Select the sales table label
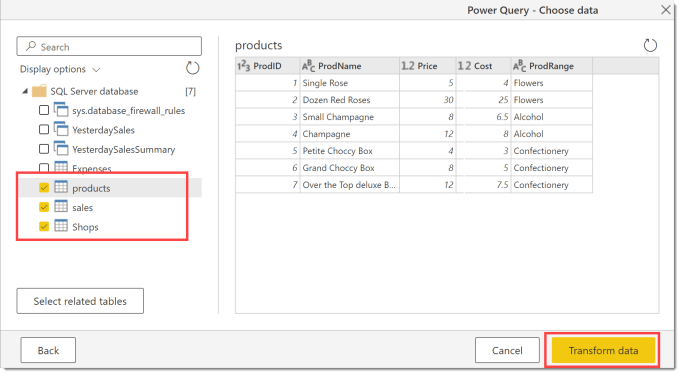 click(82, 208)
